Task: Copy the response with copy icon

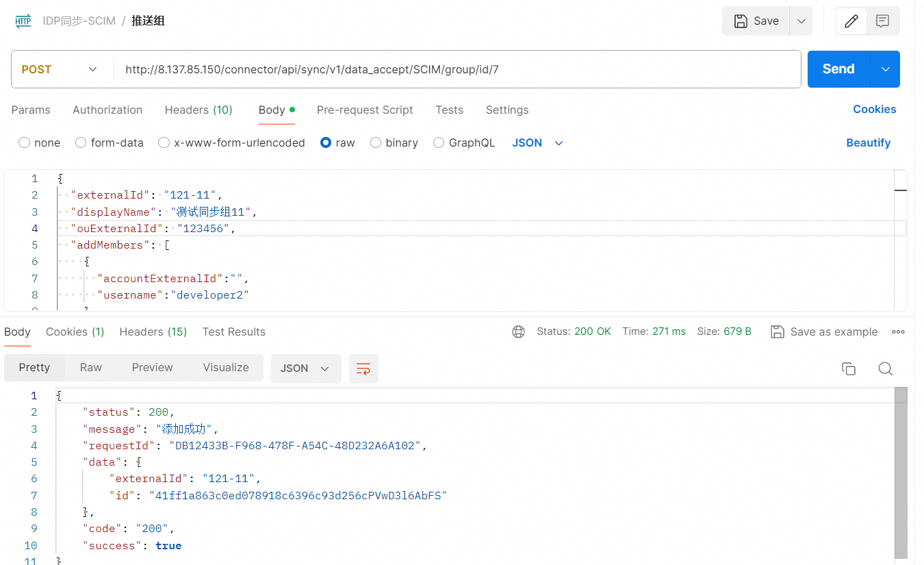Action: (849, 368)
